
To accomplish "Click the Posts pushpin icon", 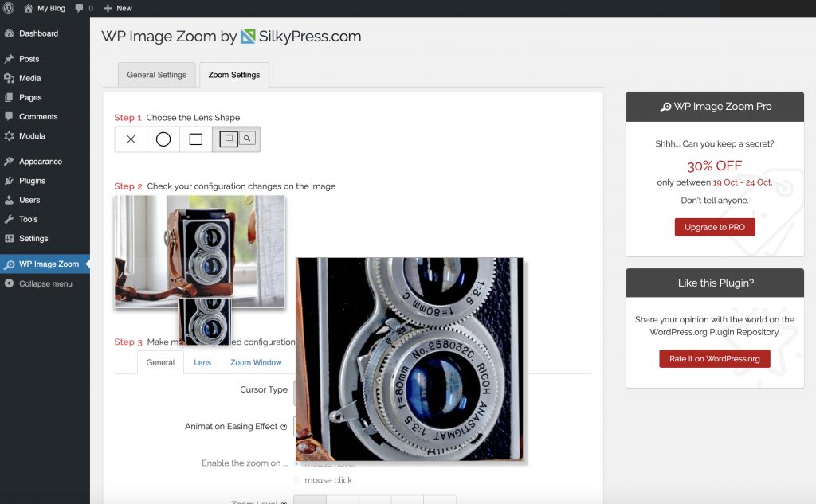I will (x=9, y=59).
